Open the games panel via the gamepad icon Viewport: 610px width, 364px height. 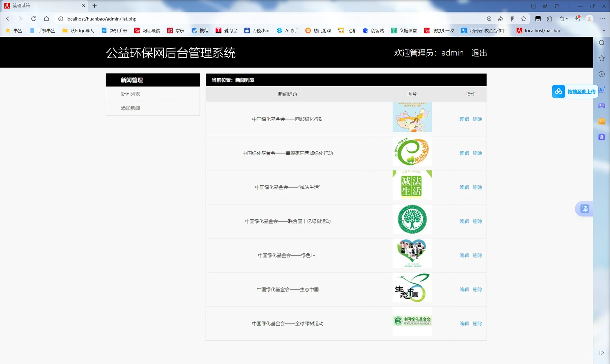pyautogui.click(x=602, y=105)
